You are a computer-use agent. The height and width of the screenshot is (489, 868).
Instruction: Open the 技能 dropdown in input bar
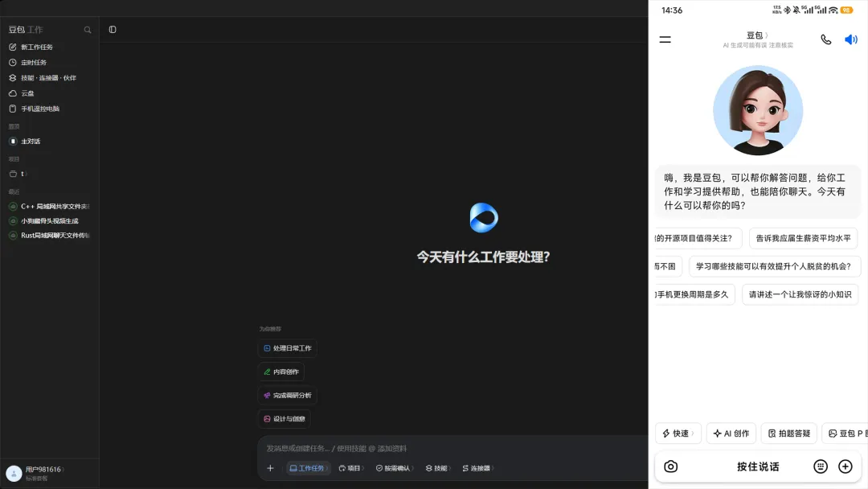pyautogui.click(x=438, y=469)
